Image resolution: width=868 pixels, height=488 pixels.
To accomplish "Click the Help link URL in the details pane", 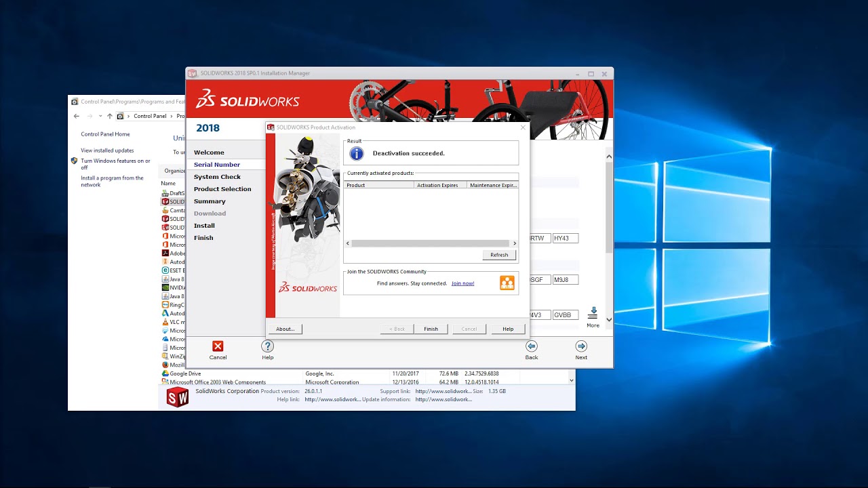I will pos(333,400).
